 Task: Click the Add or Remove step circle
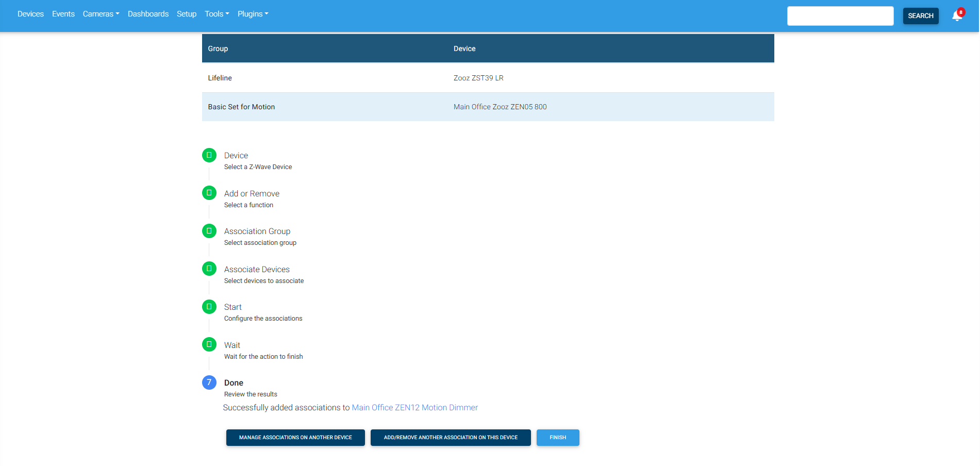point(209,193)
